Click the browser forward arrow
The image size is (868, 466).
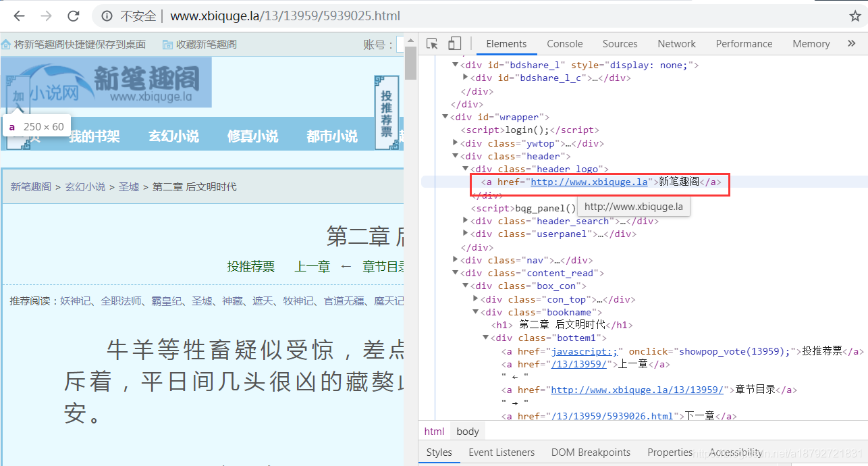[46, 16]
